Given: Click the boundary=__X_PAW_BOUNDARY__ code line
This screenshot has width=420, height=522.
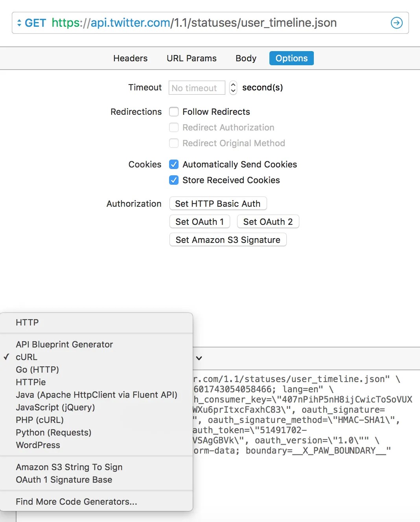Looking at the screenshot, I should 292,450.
